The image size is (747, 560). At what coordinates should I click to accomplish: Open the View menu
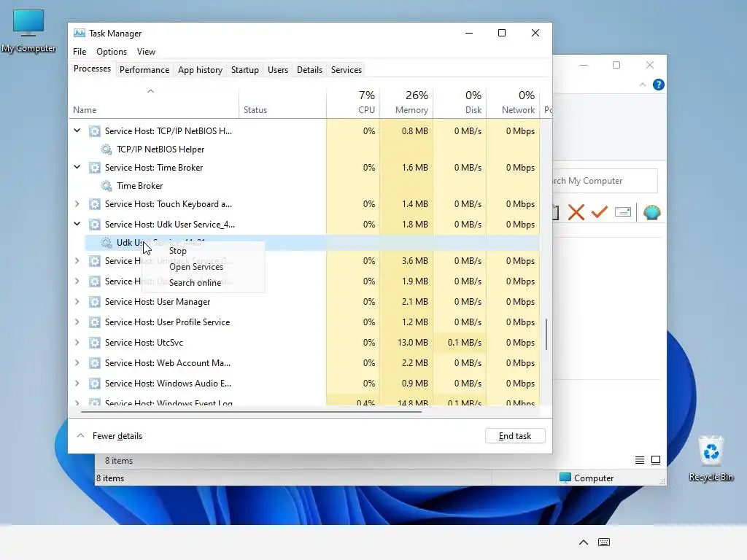(x=146, y=52)
